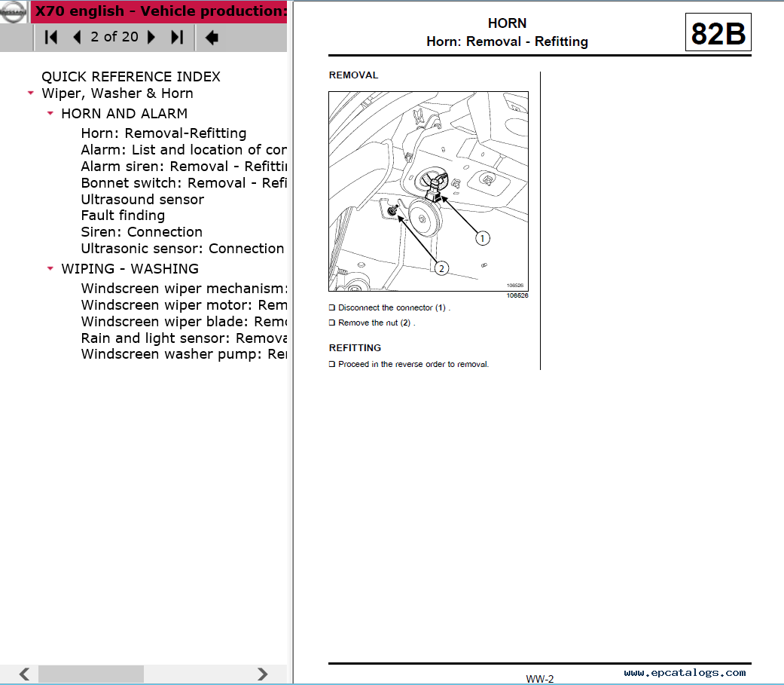This screenshot has width=784, height=685.
Task: Click the horn removal diagram image
Action: [x=428, y=191]
